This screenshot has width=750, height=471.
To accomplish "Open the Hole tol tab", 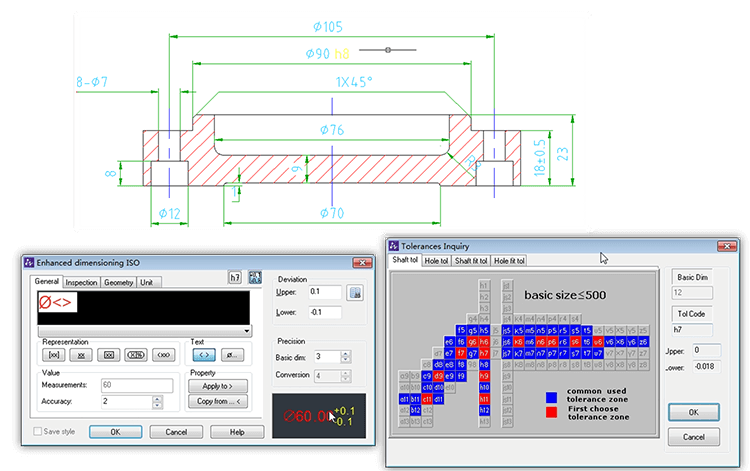I will (x=436, y=261).
